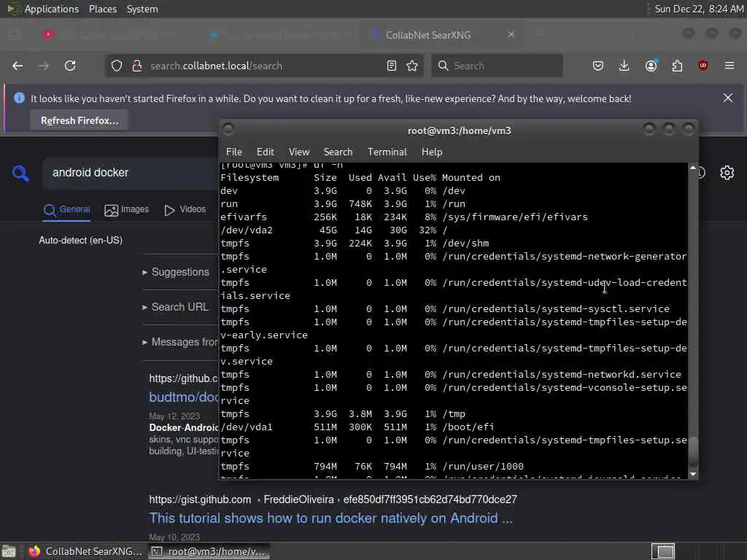Expand the Messages from section

coord(180,342)
